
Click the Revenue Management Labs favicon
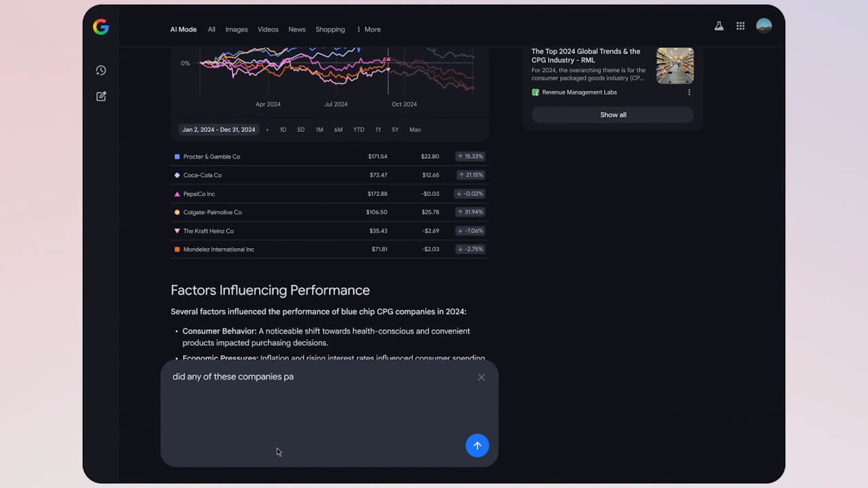[536, 93]
